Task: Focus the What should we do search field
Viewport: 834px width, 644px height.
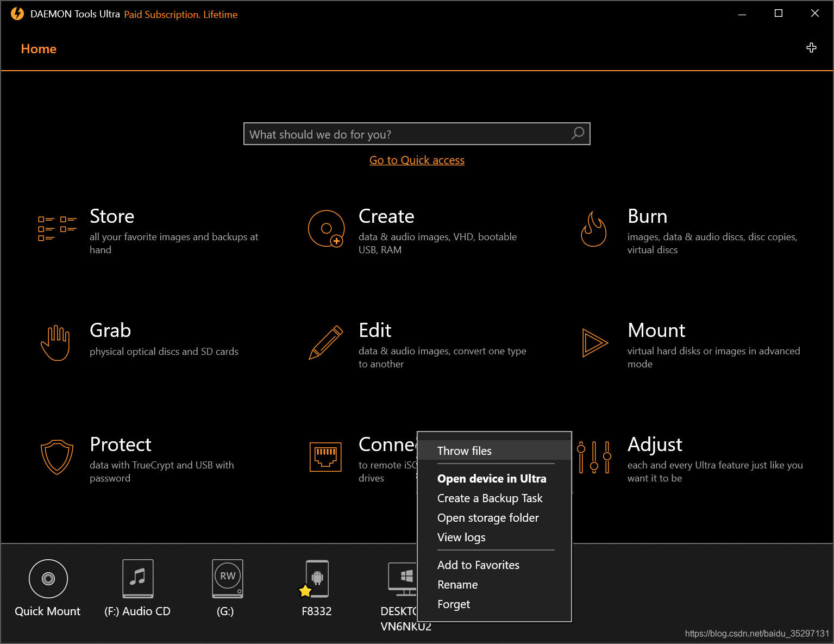Action: point(417,134)
